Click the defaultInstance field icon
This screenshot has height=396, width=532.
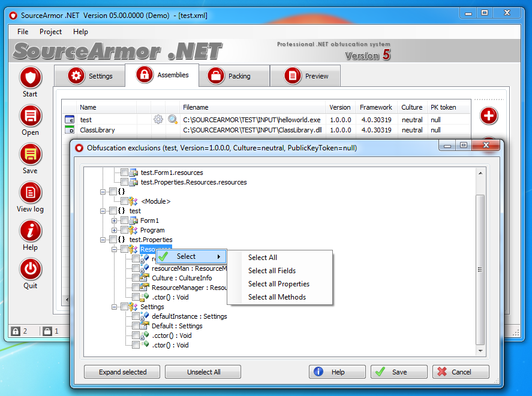point(145,316)
